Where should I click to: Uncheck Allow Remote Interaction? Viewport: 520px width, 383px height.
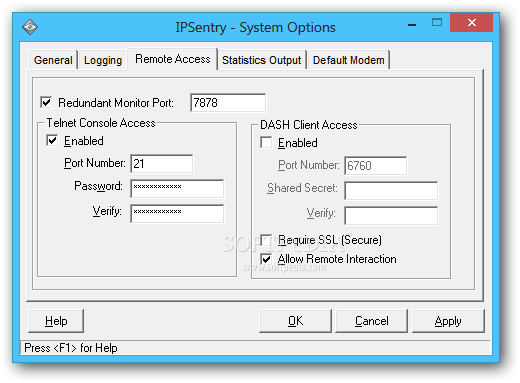click(266, 259)
